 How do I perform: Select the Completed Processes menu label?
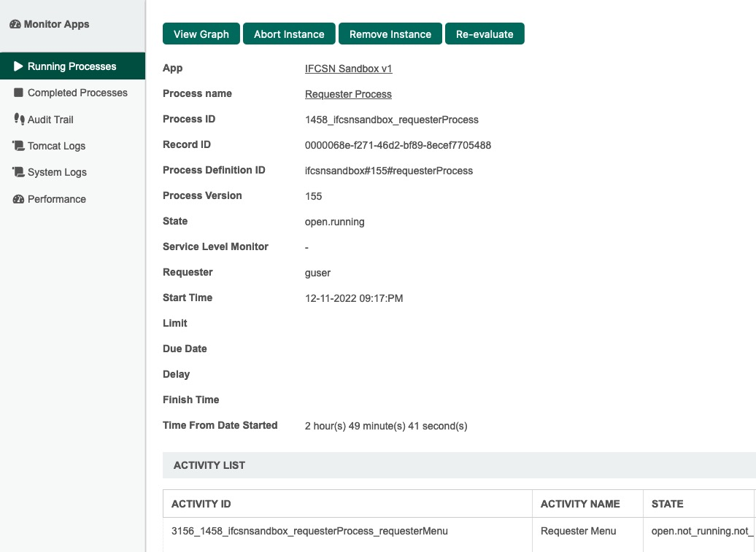click(77, 93)
